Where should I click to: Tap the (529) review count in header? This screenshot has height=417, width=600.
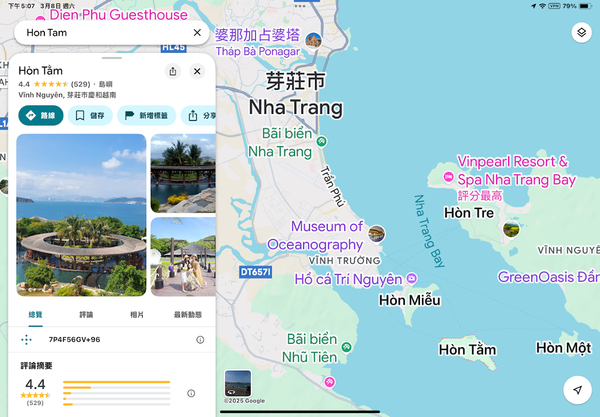coord(80,84)
